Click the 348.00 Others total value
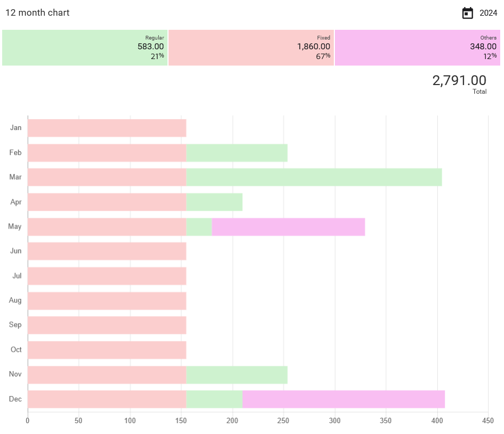 [482, 47]
